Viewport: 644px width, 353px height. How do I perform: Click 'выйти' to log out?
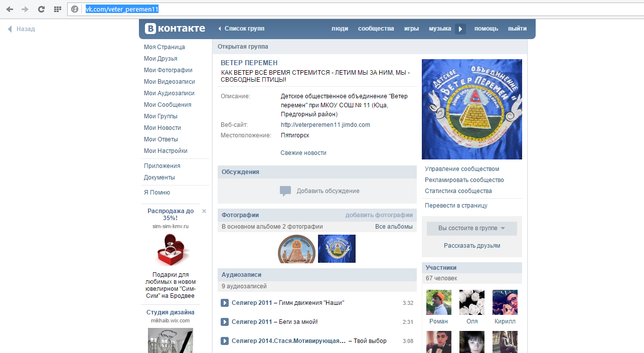[517, 29]
